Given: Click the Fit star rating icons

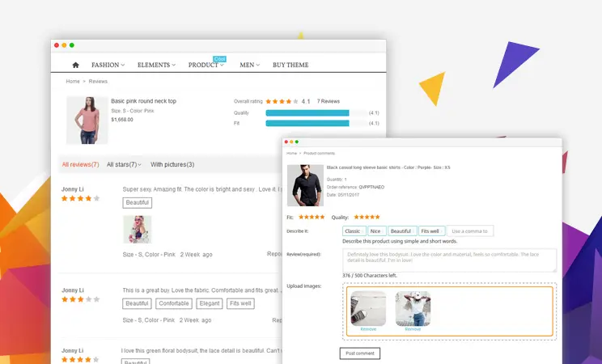Looking at the screenshot, I should pyautogui.click(x=312, y=217).
